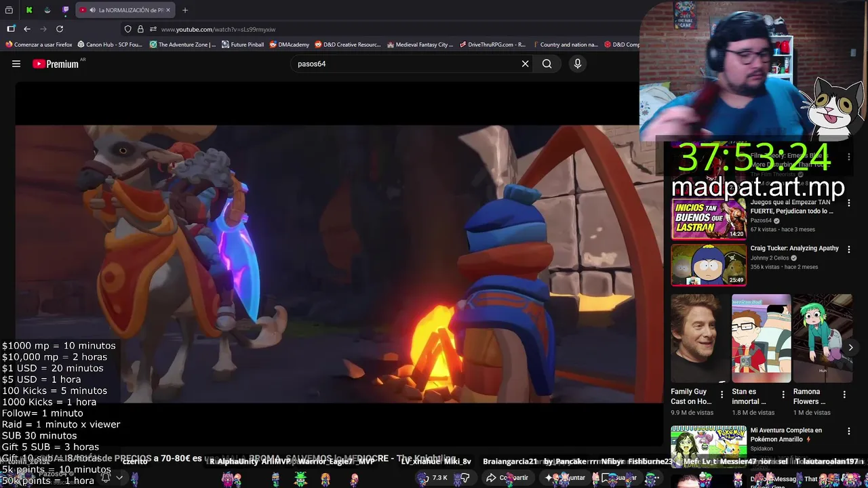The height and width of the screenshot is (488, 868).
Task: Reload the current YouTube page
Action: tap(60, 29)
